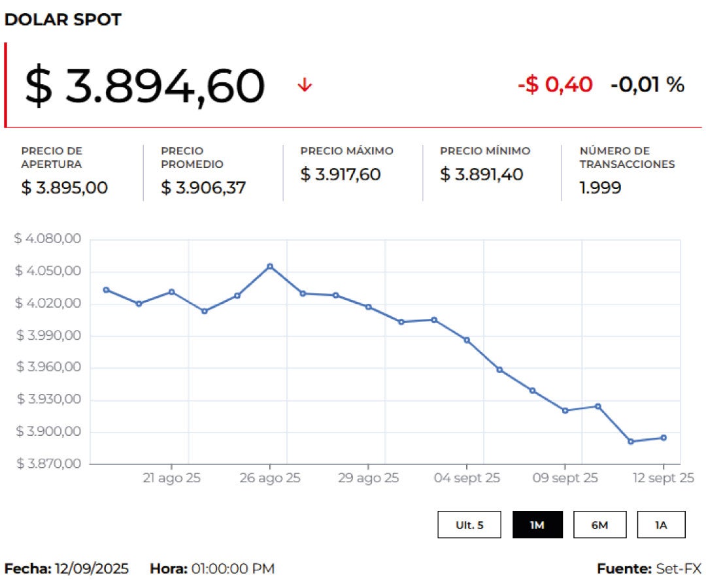This screenshot has height=588, width=706.
Task: Click the red -$ 0,40 change value
Action: 555,84
